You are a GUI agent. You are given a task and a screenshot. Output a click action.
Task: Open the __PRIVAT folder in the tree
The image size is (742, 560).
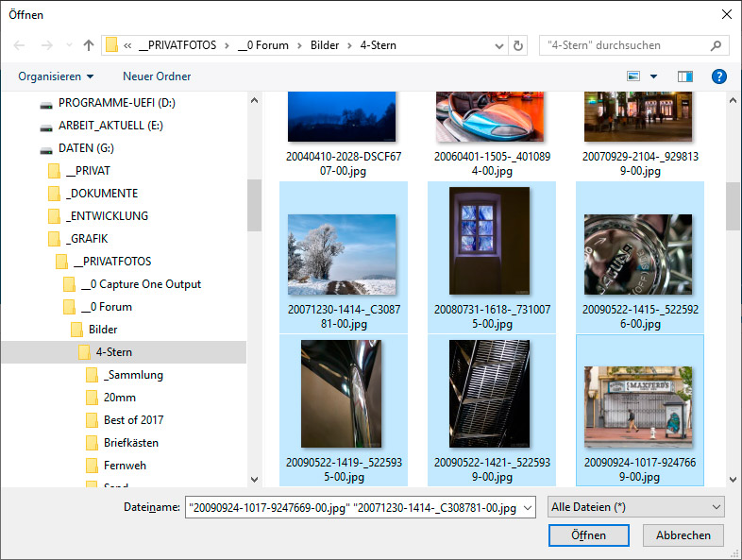tap(88, 171)
